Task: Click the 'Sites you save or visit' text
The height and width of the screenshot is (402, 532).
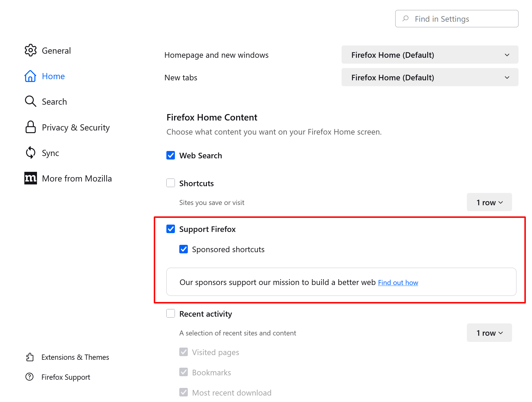Action: point(212,203)
